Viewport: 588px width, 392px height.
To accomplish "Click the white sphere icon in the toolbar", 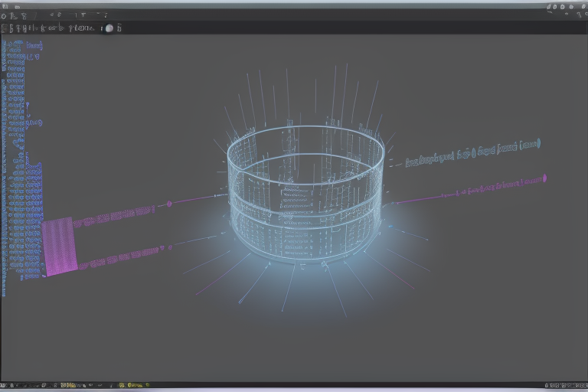I will [x=109, y=28].
